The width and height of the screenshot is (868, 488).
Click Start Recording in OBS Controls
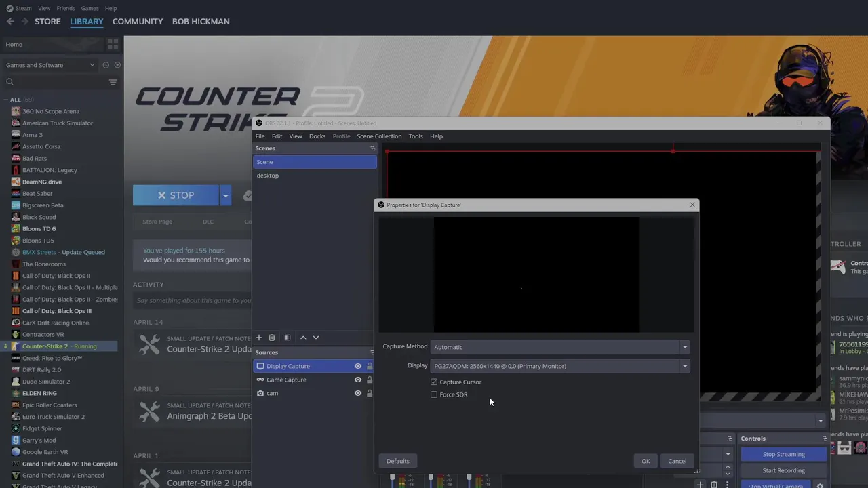coord(783,470)
